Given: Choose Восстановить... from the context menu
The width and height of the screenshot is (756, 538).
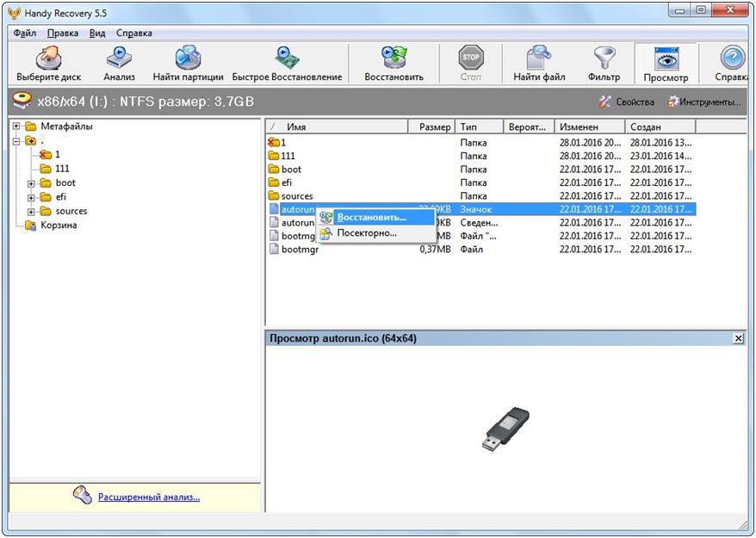Looking at the screenshot, I should point(376,218).
